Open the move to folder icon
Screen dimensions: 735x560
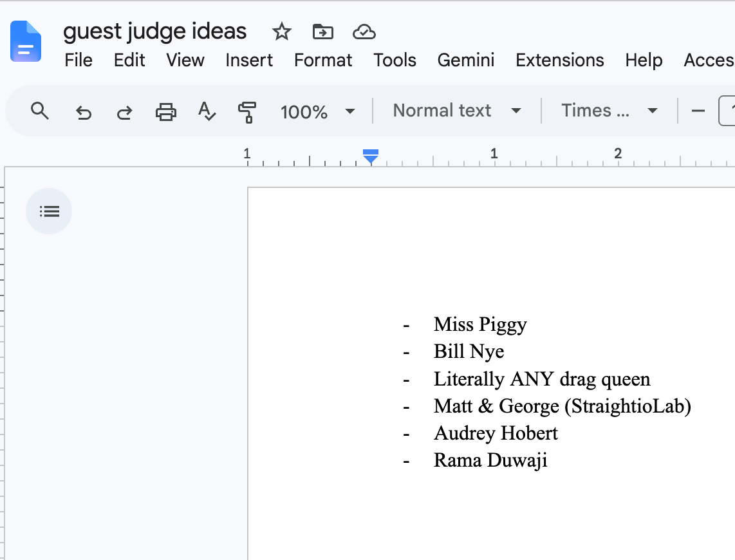pos(322,32)
